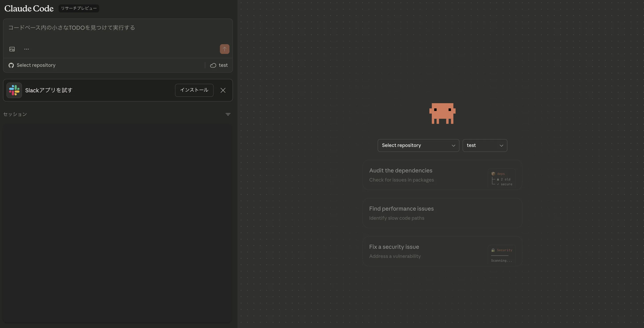Click the インストール button
Screen dimensions: 644x328
(194, 90)
